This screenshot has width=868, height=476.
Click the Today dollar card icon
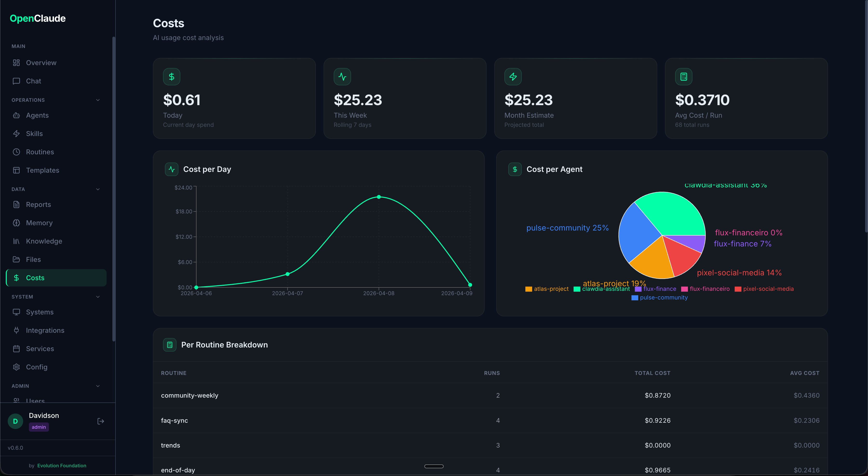[x=171, y=77]
